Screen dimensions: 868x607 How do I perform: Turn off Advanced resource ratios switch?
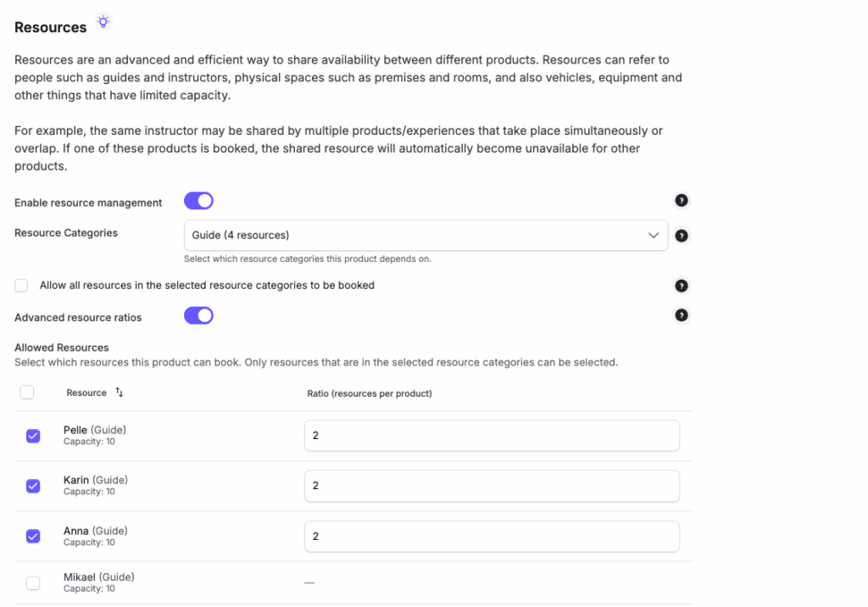[198, 315]
